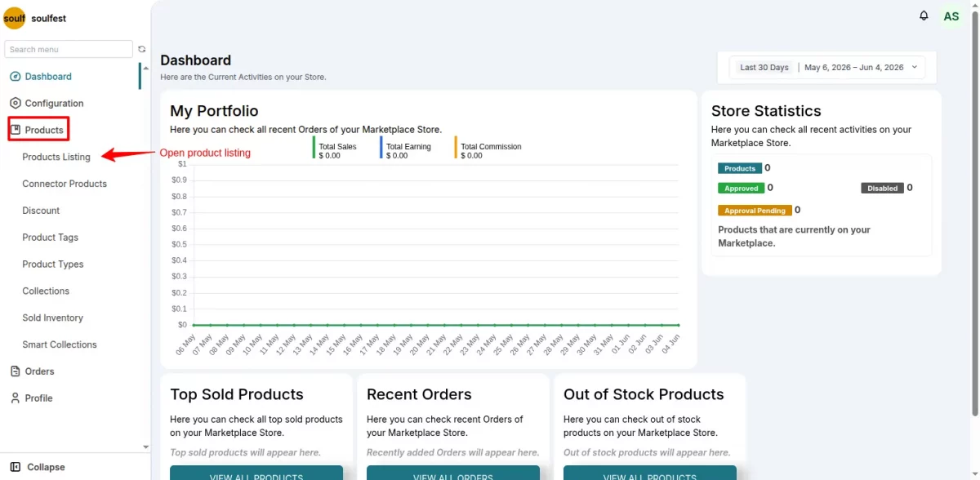Click the soulfest store logo
This screenshot has width=980, height=480.
coord(14,18)
